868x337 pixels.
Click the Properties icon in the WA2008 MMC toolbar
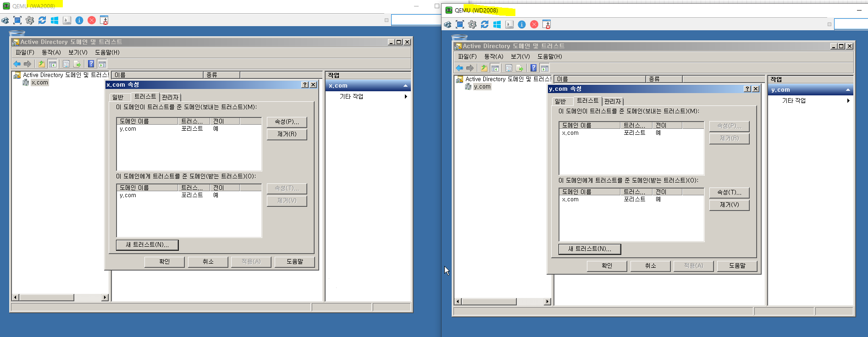pos(66,64)
